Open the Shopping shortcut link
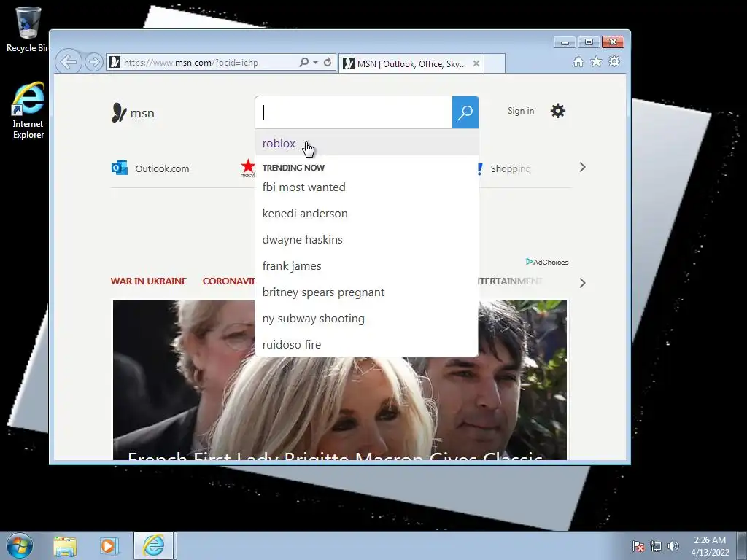747x560 pixels. pyautogui.click(x=510, y=168)
